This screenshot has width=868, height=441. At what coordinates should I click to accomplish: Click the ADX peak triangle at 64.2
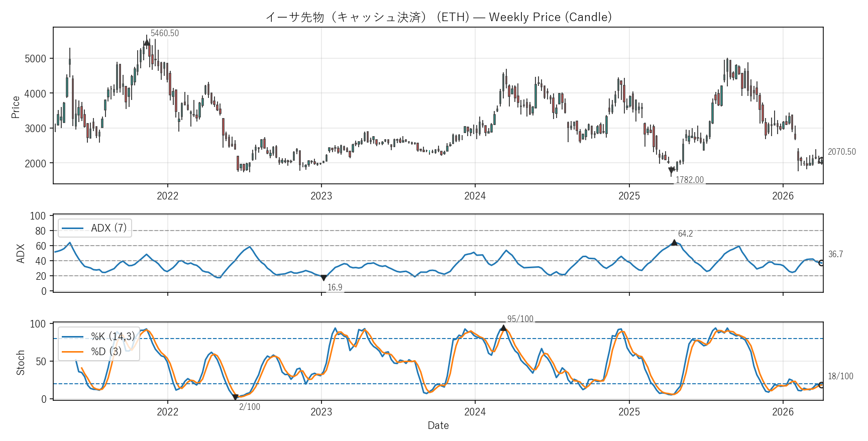(674, 243)
